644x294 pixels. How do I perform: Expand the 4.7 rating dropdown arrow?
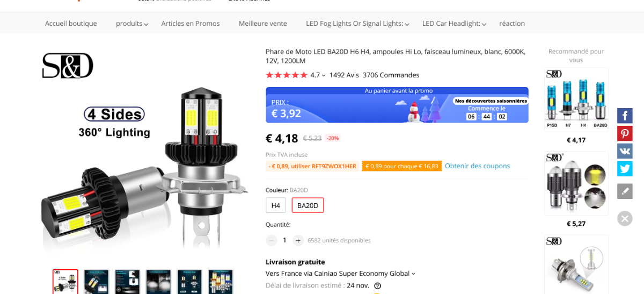tap(324, 75)
